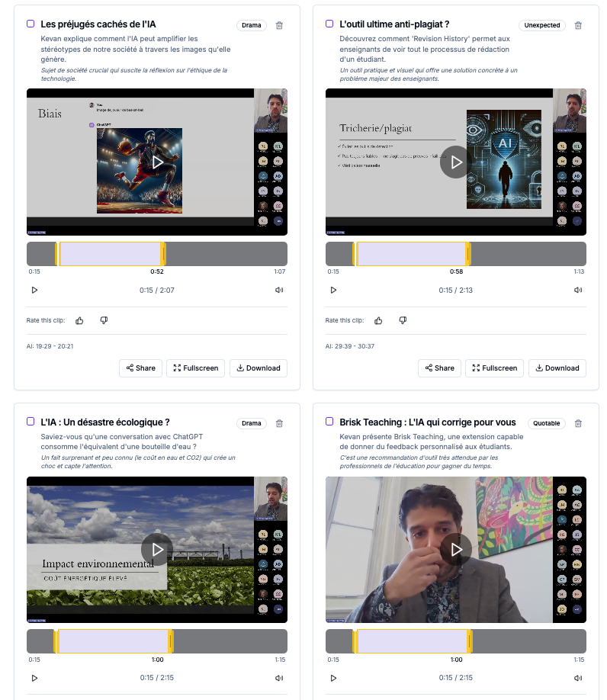Play the 'Brisk Teaching' video thumbnail
Screen dimensions: 607x700
pos(456,549)
